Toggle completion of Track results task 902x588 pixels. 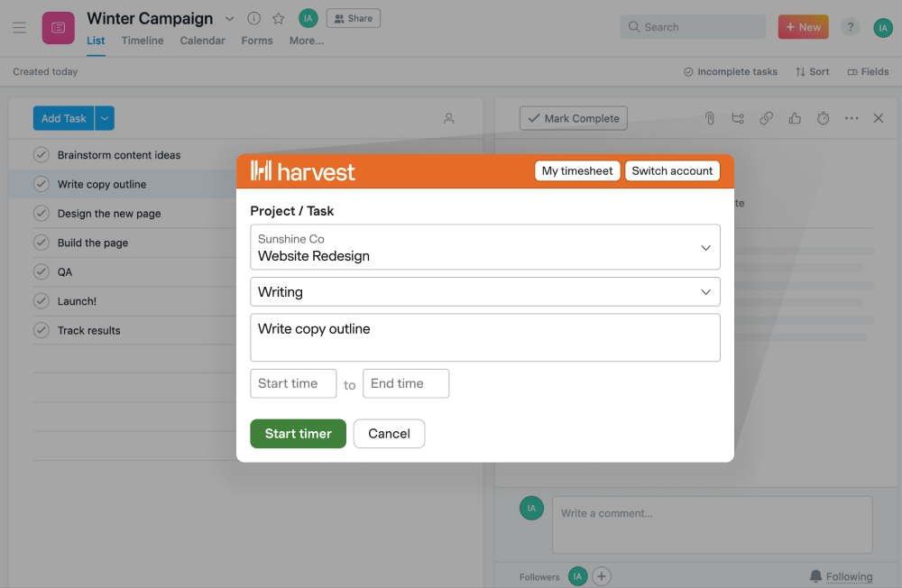tap(41, 330)
